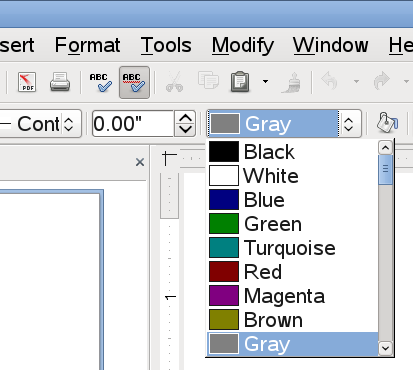Open the Modify menu

pyautogui.click(x=243, y=46)
